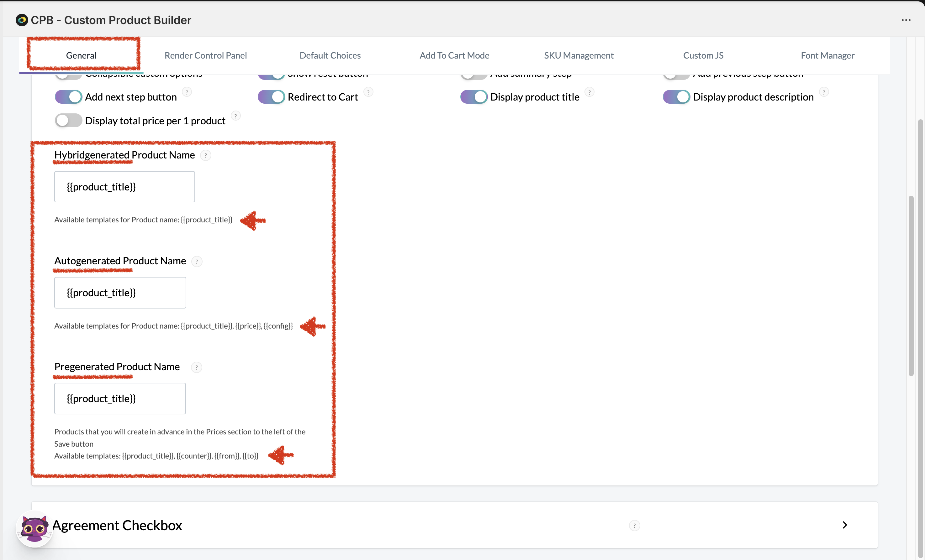Click help icon next to Redirect to Cart

(368, 92)
